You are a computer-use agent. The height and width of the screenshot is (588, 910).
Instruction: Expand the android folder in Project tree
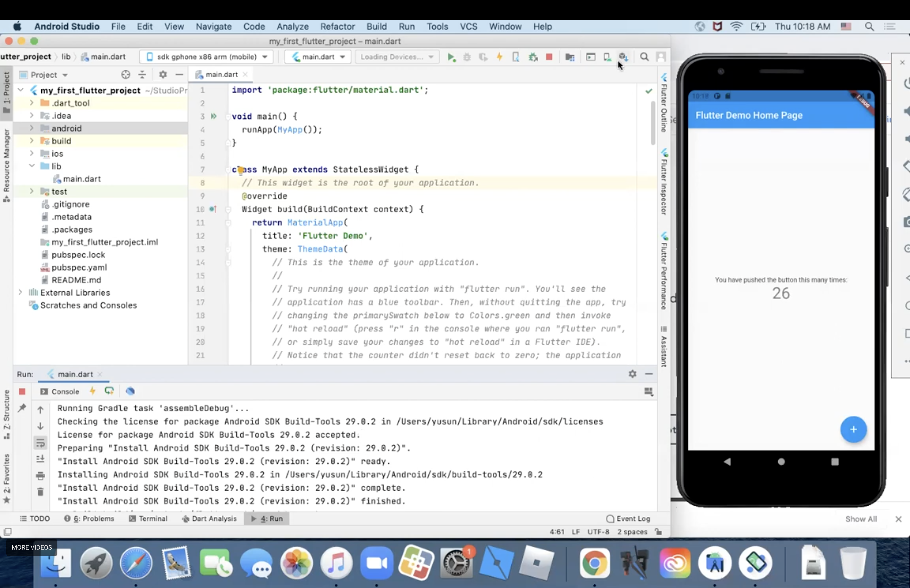pyautogui.click(x=32, y=128)
